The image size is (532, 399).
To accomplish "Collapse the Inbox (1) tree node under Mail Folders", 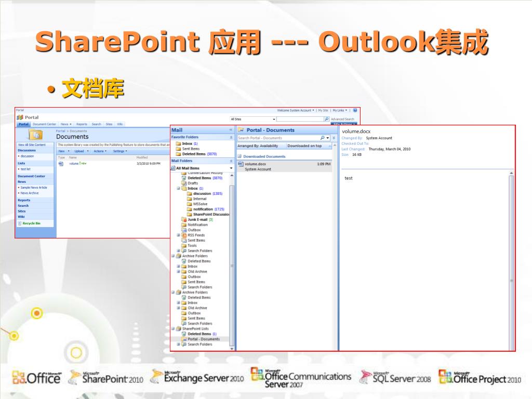I will click(179, 188).
